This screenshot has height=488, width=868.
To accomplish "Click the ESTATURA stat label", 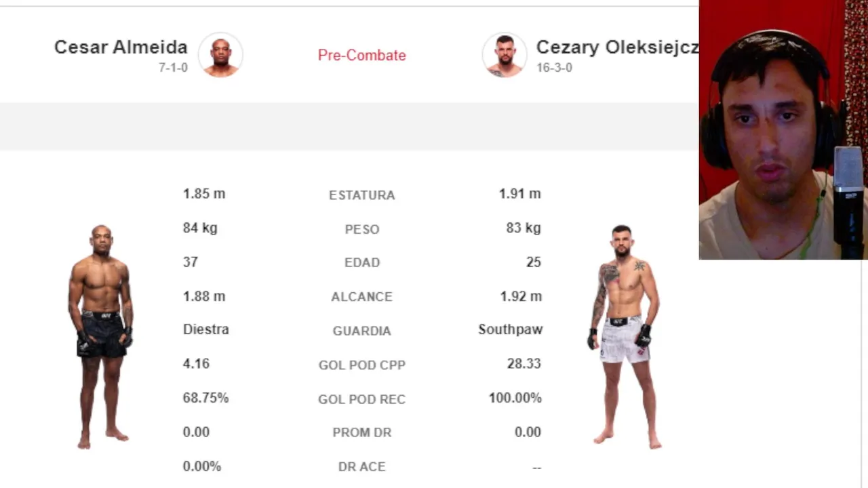I will tap(361, 195).
